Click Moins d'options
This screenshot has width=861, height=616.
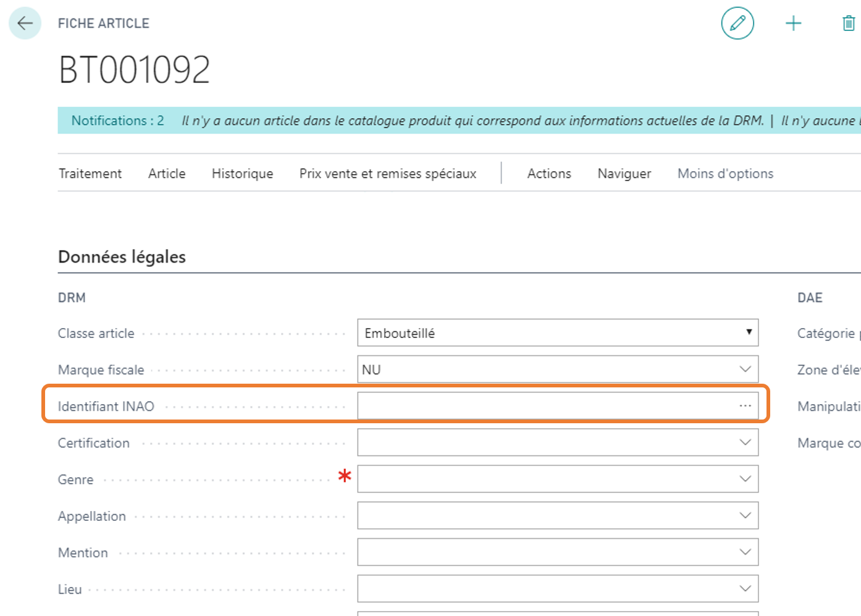(x=725, y=174)
